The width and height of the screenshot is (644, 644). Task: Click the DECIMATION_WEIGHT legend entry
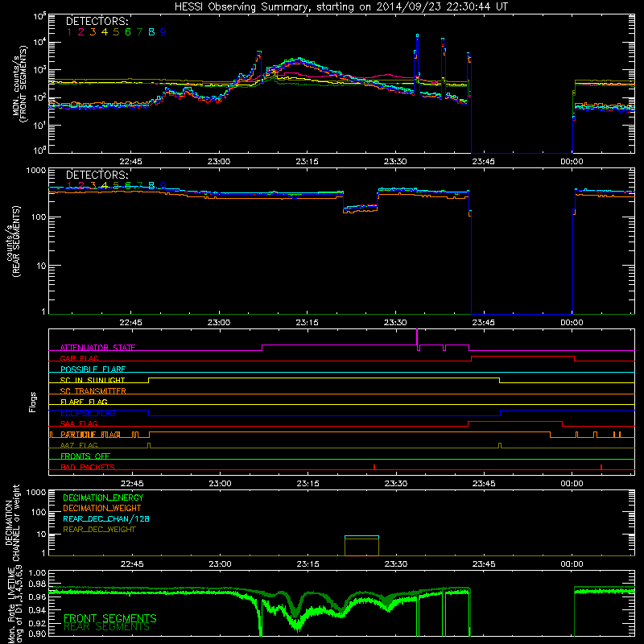click(102, 509)
